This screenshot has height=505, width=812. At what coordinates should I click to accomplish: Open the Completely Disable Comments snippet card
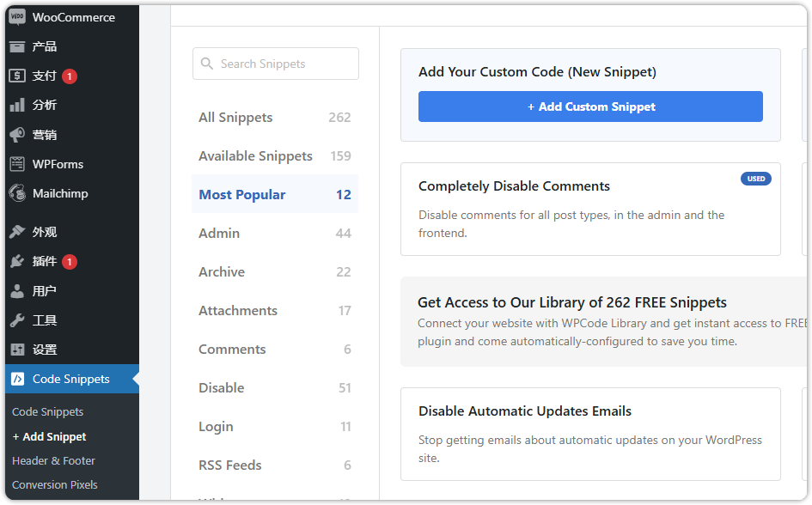590,209
